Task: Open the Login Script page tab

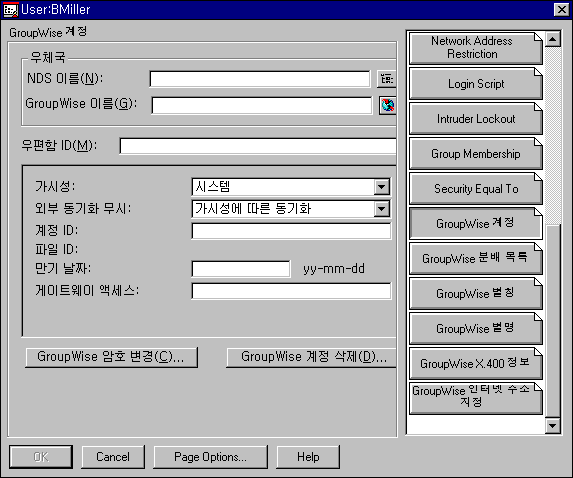Action: pyautogui.click(x=475, y=83)
